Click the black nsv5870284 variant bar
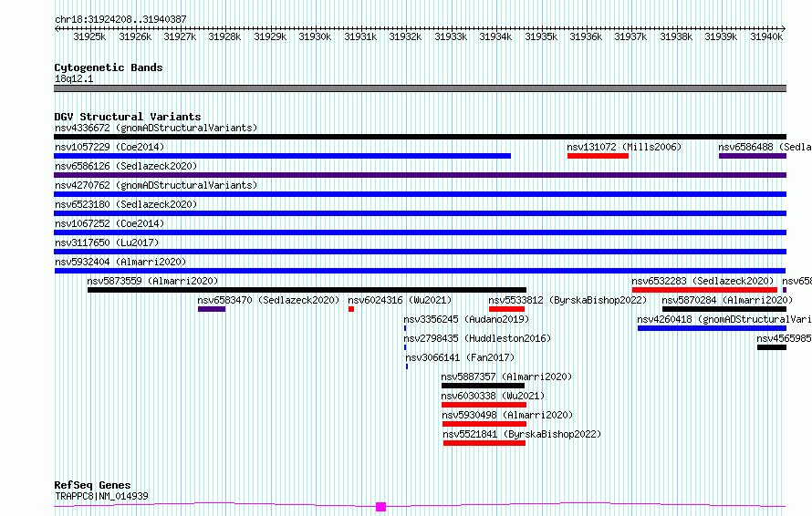Image resolution: width=812 pixels, height=516 pixels. coord(724,309)
